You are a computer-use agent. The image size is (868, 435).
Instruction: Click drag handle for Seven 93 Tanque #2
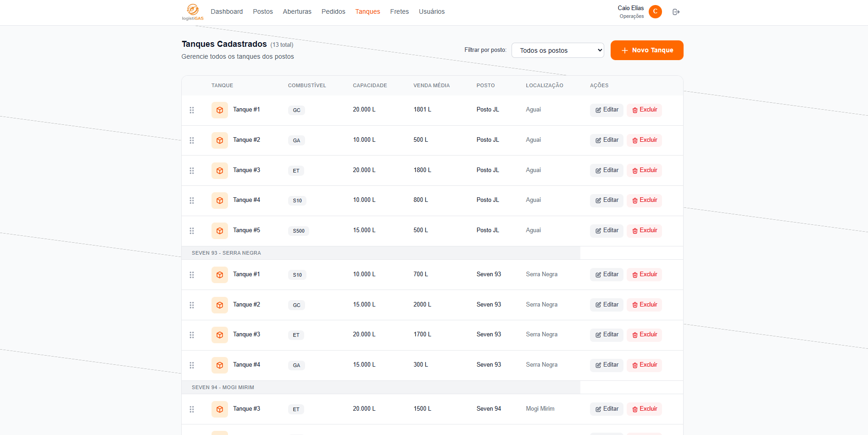[192, 305]
